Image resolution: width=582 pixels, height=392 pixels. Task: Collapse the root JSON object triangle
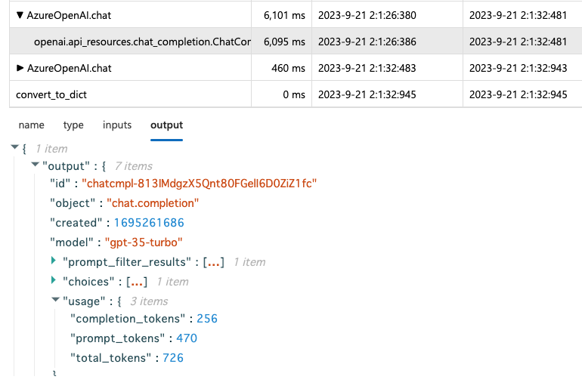tap(14, 148)
